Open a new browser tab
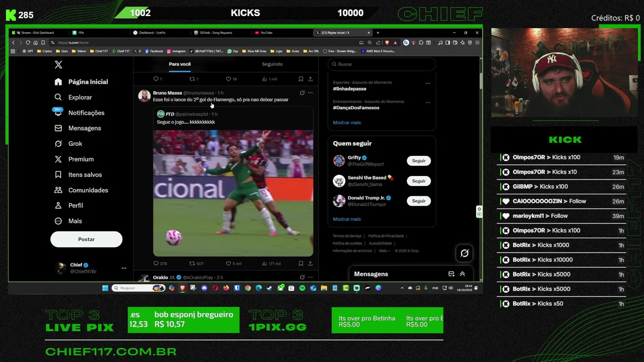The image size is (644, 362). (378, 33)
